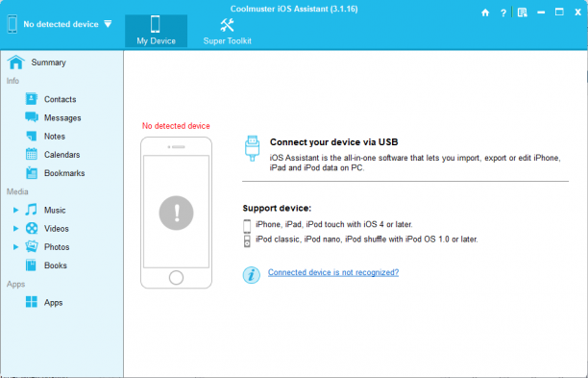The width and height of the screenshot is (588, 378).
Task: Open the Bookmarks sidebar icon
Action: coord(32,173)
